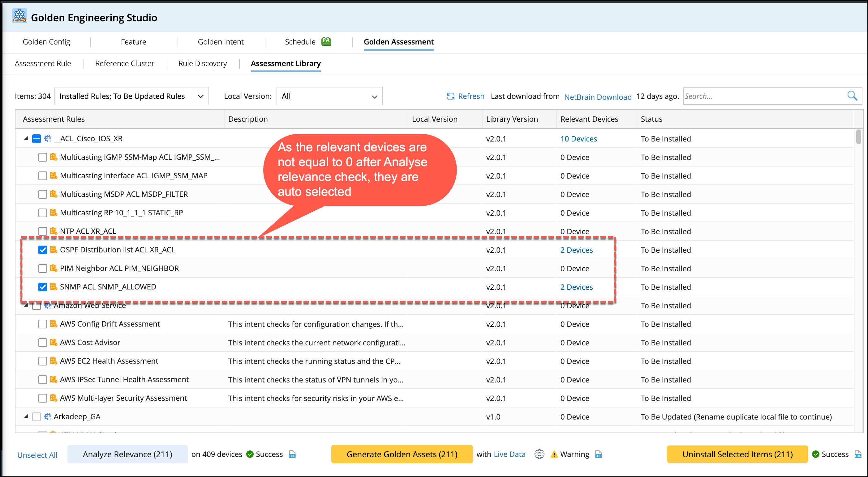The height and width of the screenshot is (477, 868).
Task: Click Generate Golden Assets (211) button
Action: click(x=402, y=454)
